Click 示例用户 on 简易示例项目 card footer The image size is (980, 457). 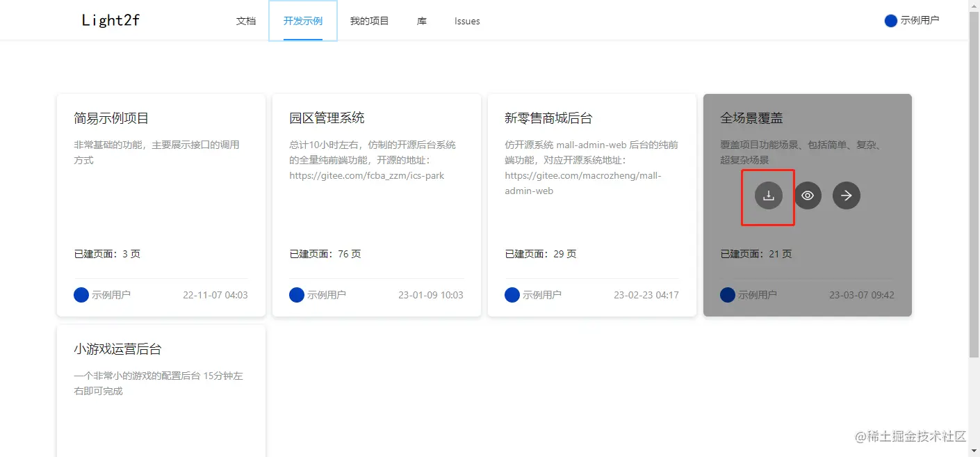111,295
